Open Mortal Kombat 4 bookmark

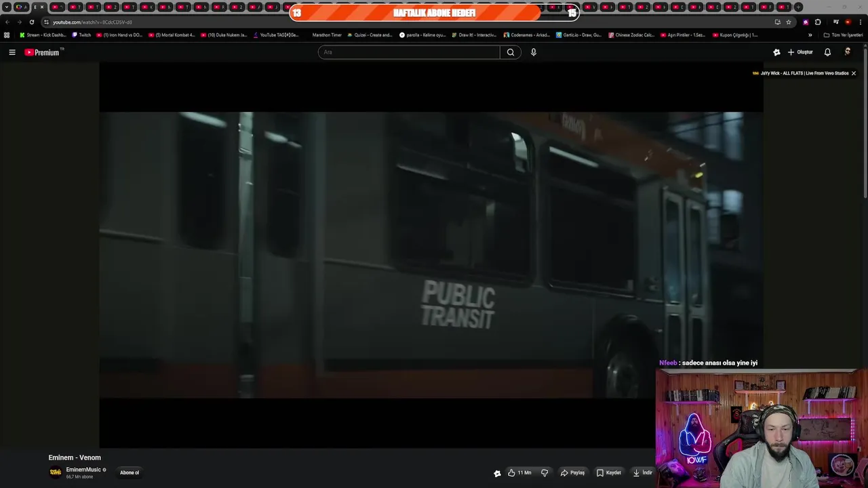pos(172,35)
